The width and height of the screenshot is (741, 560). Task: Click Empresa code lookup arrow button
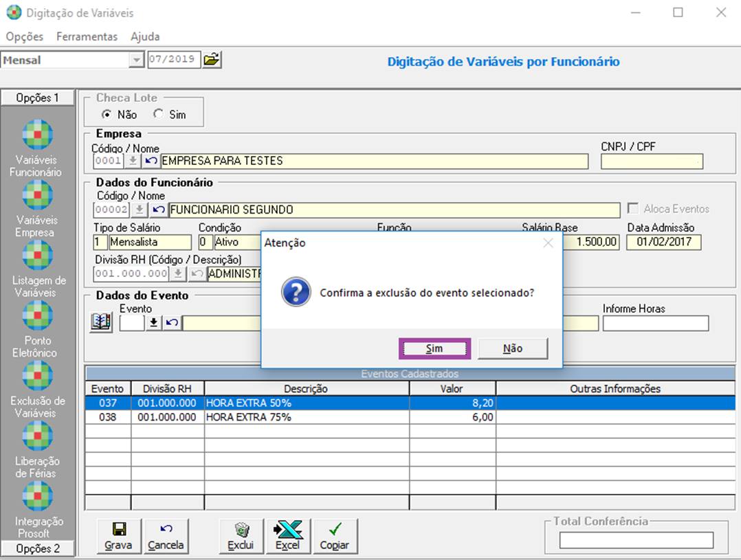click(133, 161)
